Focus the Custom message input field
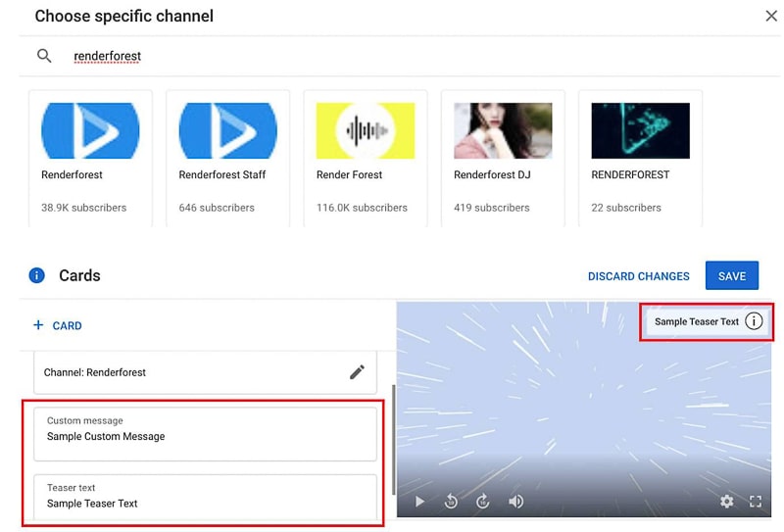This screenshot has height=532, width=784. 205,434
